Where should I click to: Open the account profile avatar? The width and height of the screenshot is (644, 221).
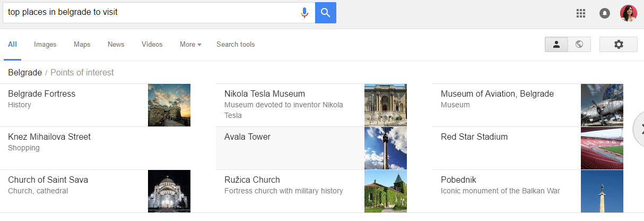(x=629, y=13)
